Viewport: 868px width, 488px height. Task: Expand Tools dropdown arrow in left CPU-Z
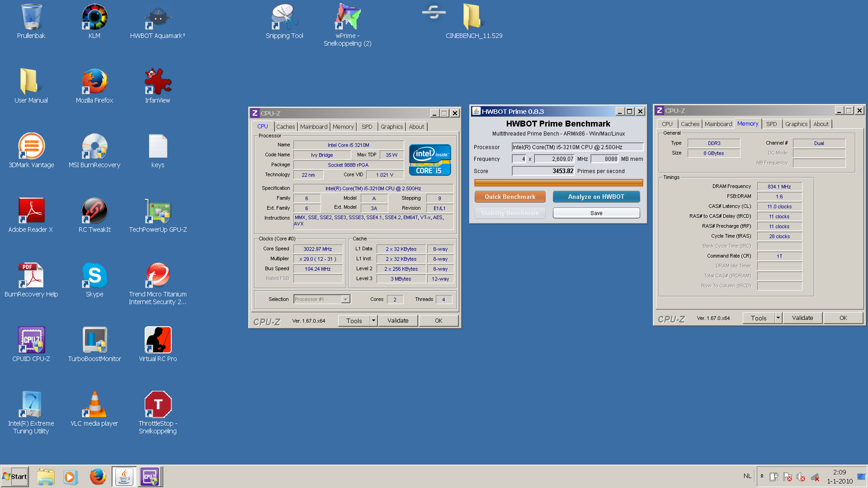click(373, 321)
